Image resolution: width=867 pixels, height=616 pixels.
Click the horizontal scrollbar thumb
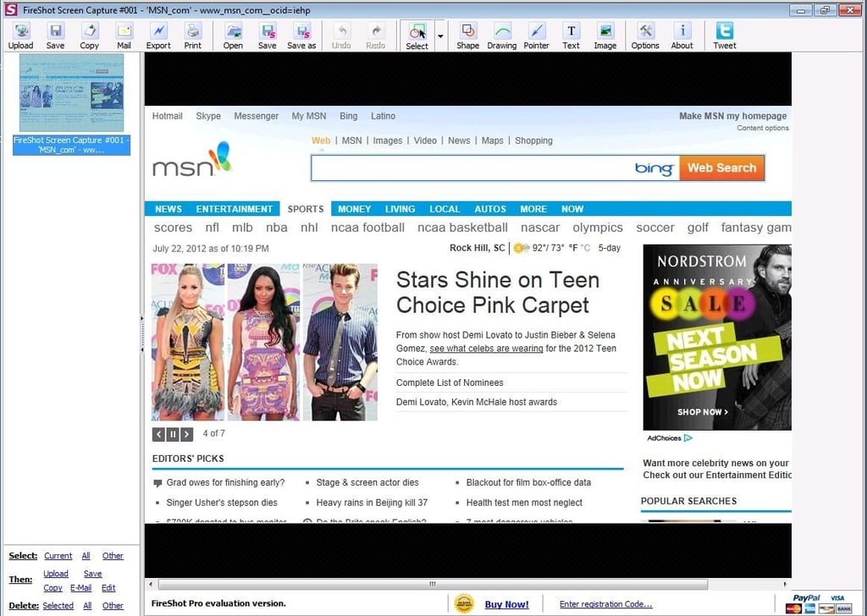tap(433, 584)
